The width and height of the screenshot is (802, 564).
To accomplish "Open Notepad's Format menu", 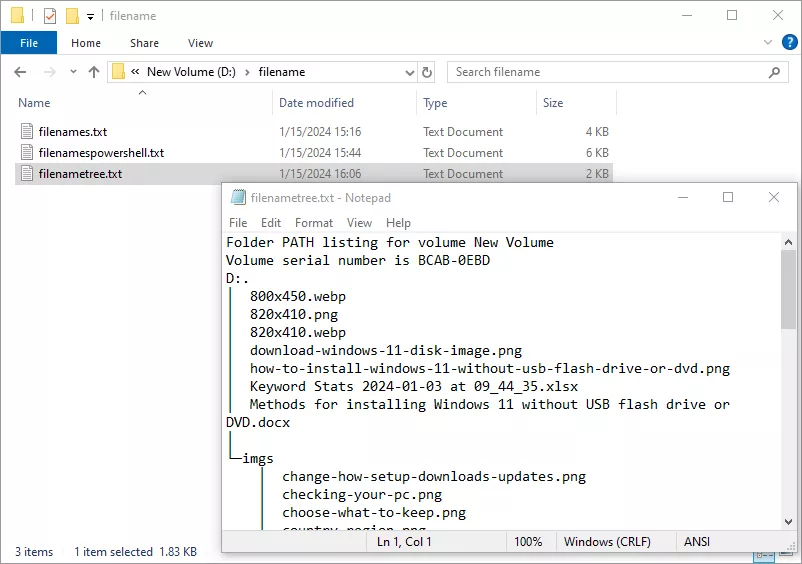I will (314, 223).
